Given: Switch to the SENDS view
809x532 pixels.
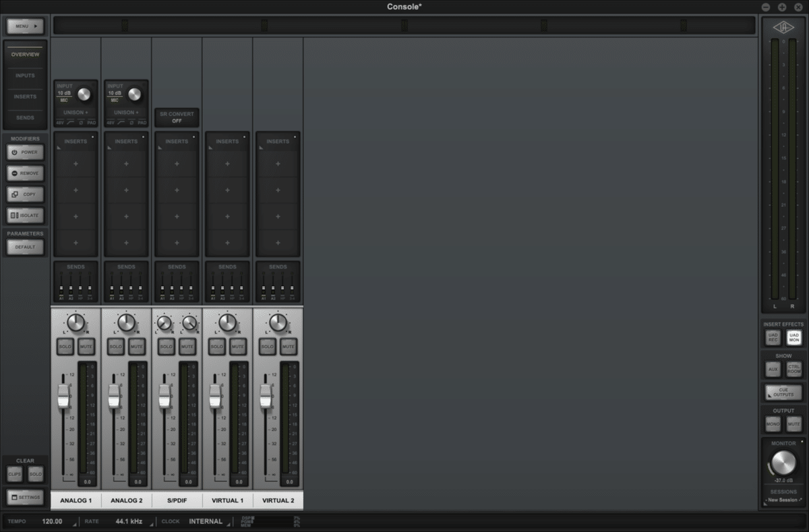Looking at the screenshot, I should coord(25,117).
